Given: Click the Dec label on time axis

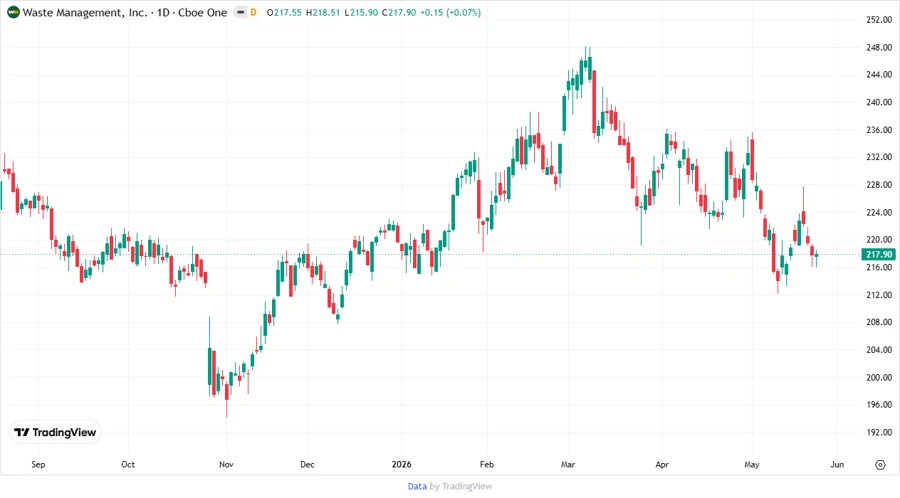Looking at the screenshot, I should point(307,464).
